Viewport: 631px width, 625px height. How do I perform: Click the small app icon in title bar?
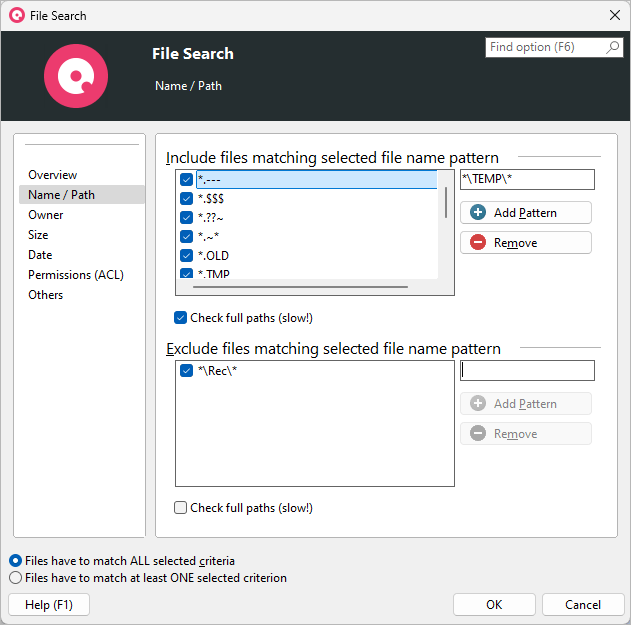click(x=16, y=15)
